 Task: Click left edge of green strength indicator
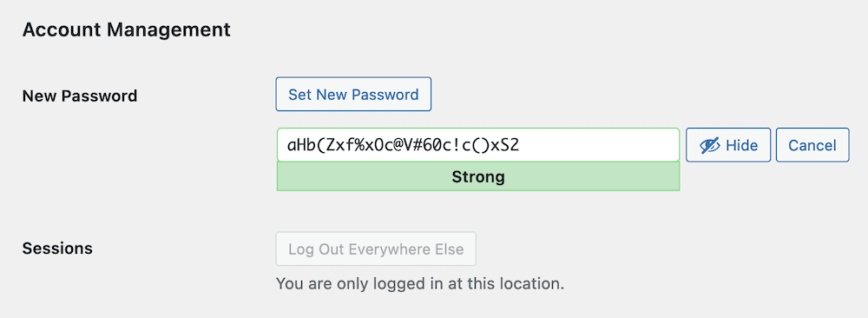point(281,176)
